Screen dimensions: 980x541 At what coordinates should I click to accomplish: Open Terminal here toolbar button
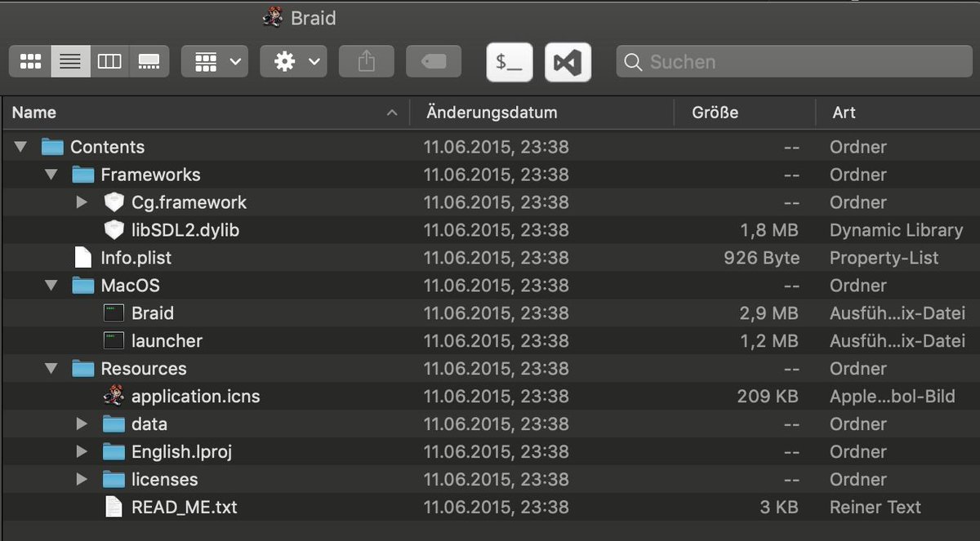tap(510, 62)
